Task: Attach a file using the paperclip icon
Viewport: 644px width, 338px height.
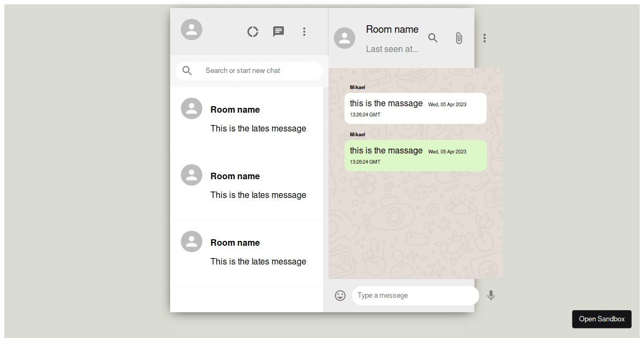Action: [459, 38]
